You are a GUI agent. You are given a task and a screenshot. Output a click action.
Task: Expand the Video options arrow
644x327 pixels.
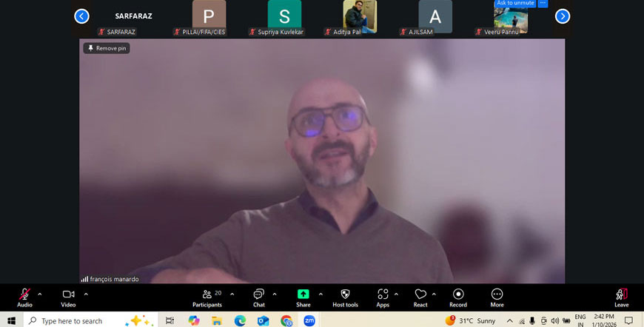86,294
